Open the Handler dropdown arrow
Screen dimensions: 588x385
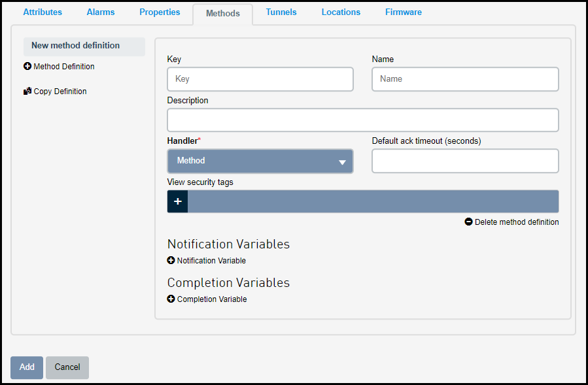[342, 162]
